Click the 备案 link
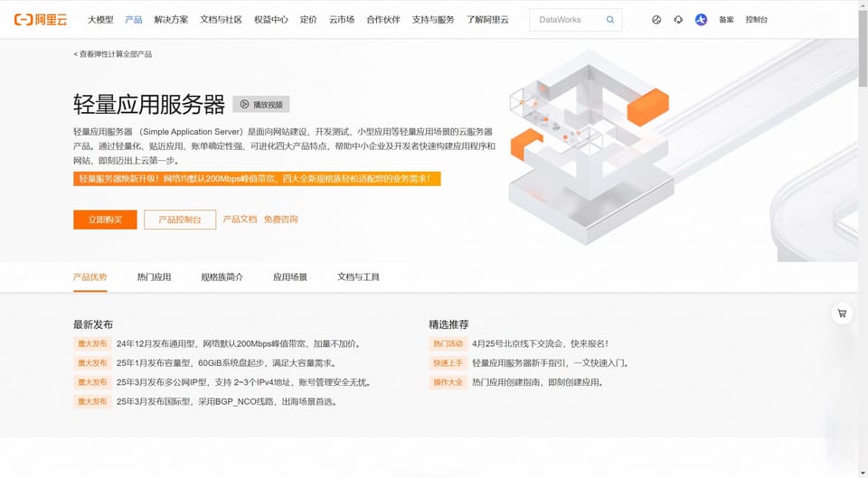The image size is (868, 478). [726, 19]
